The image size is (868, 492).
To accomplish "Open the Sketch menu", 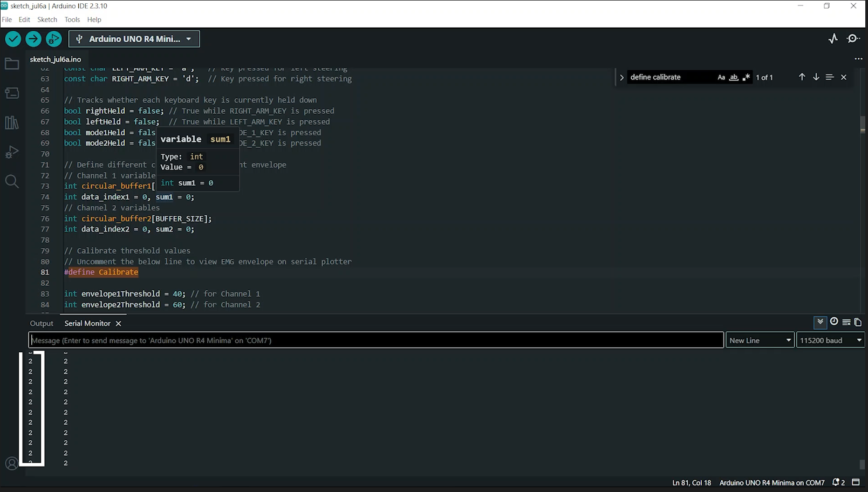I will 47,19.
